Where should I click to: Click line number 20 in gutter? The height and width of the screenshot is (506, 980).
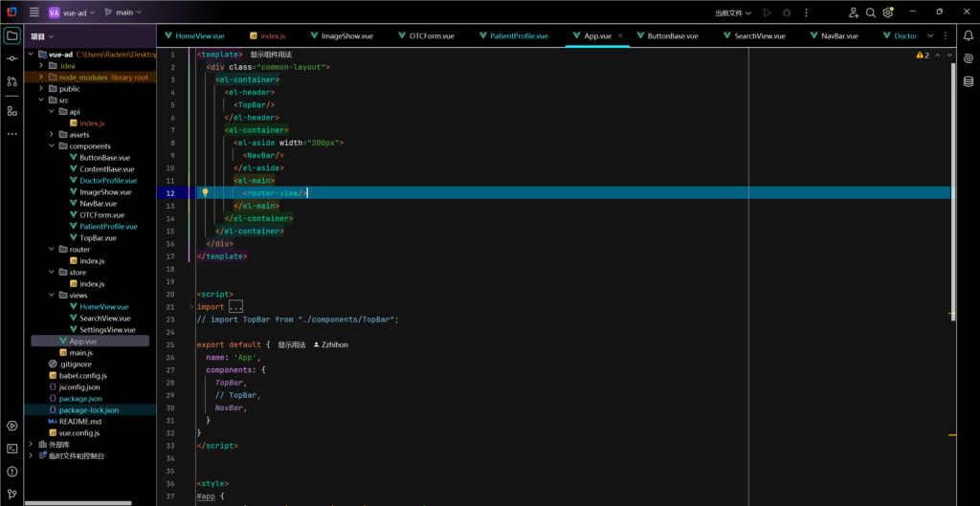click(x=170, y=295)
